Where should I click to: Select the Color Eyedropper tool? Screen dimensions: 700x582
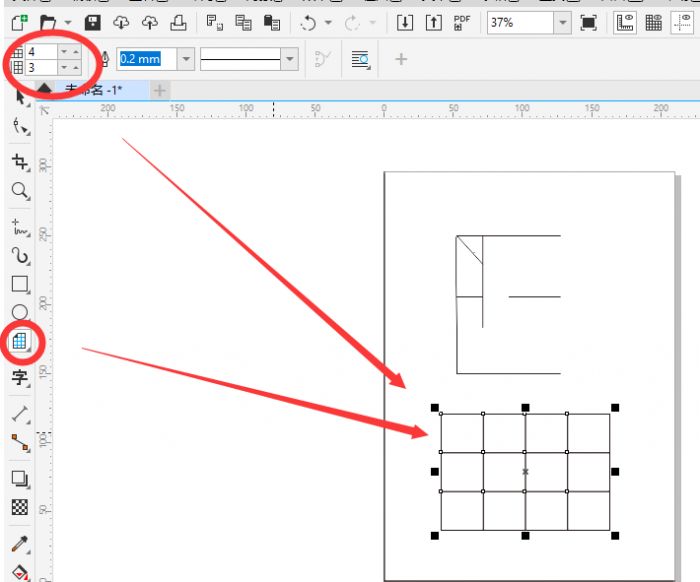point(20,544)
